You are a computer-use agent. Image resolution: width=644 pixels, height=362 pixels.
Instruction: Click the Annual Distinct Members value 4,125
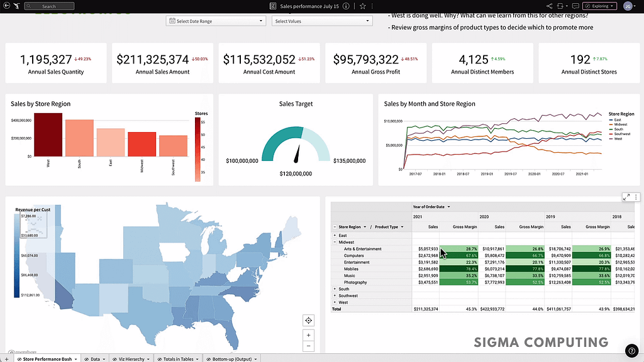click(474, 60)
